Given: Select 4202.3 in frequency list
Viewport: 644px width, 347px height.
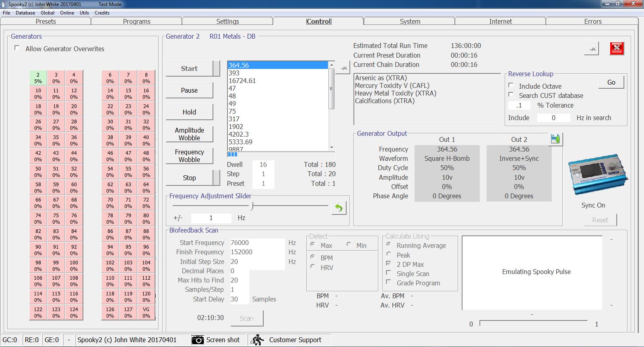Looking at the screenshot, I should [x=278, y=134].
